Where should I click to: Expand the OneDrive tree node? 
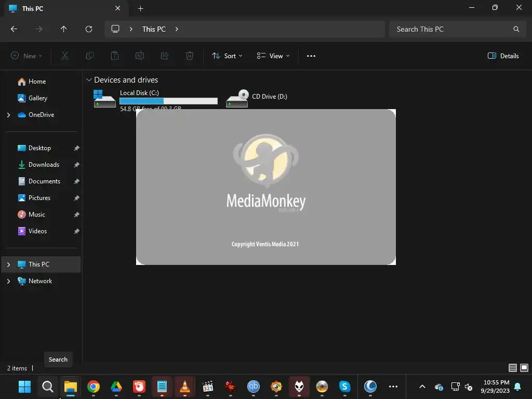click(8, 115)
